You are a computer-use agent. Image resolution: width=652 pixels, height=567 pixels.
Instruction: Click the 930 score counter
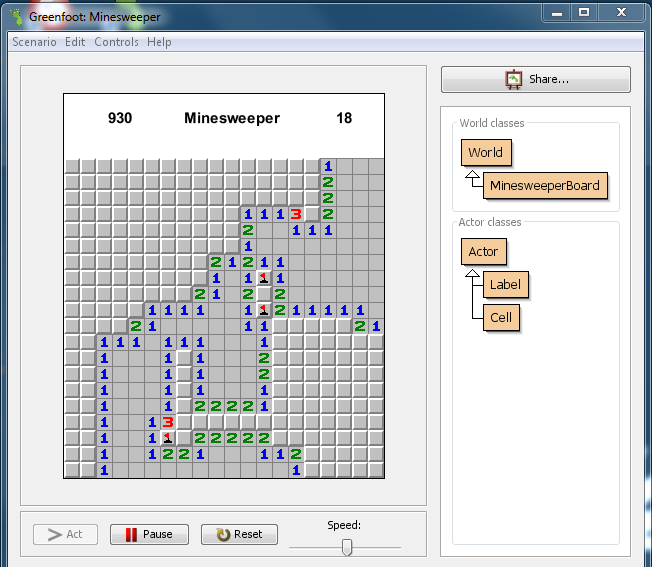(x=120, y=118)
